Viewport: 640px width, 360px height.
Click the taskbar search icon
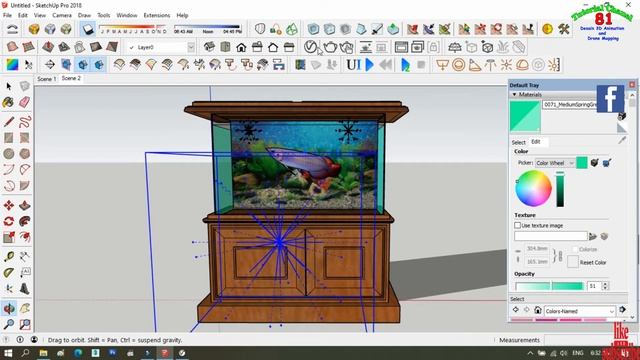(x=25, y=353)
